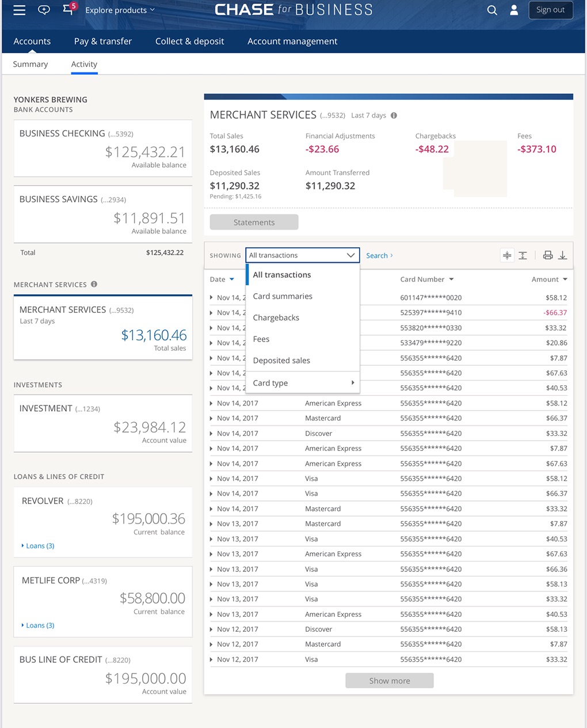Open the Statements button
Image resolution: width=587 pixels, height=728 pixels.
pyautogui.click(x=254, y=222)
